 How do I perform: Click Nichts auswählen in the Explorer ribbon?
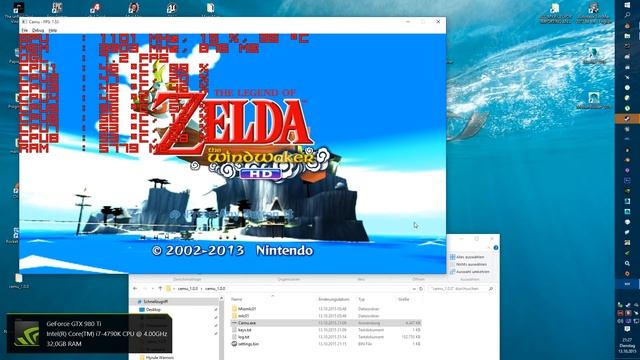tap(467, 264)
